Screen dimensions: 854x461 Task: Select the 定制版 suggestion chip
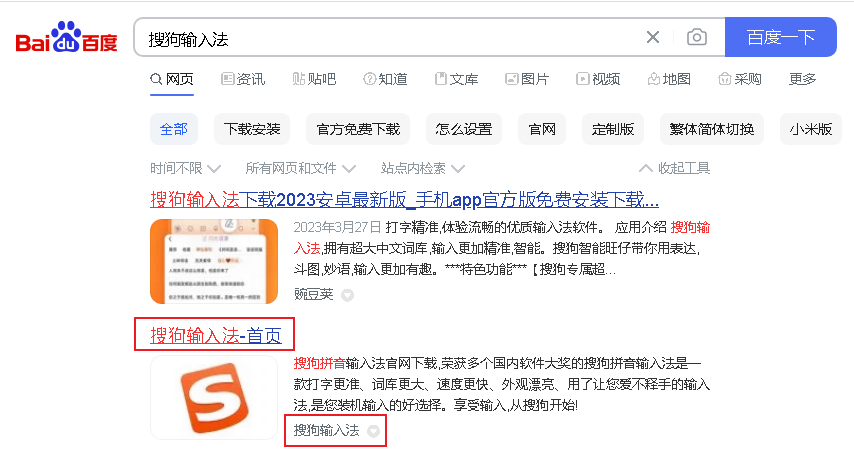tap(613, 129)
